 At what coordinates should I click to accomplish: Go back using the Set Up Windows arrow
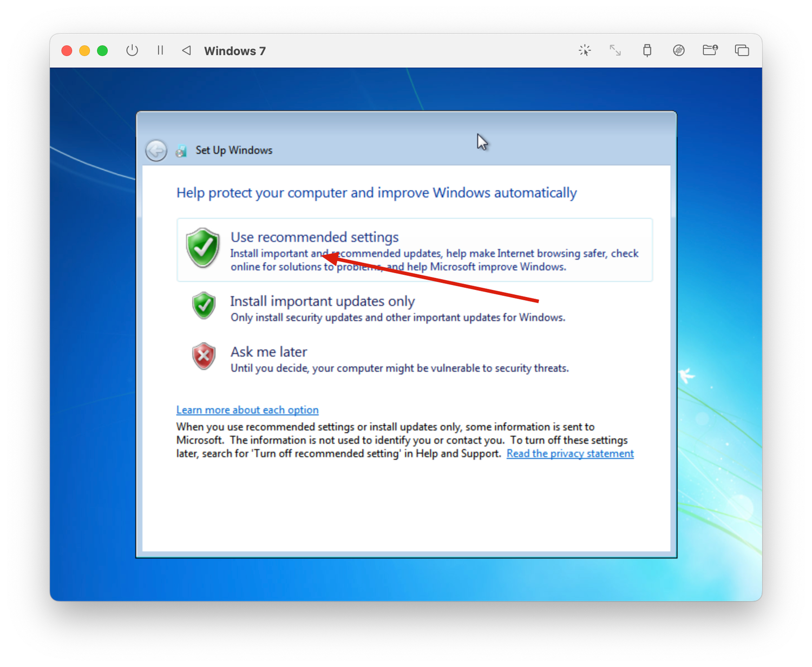click(x=156, y=150)
